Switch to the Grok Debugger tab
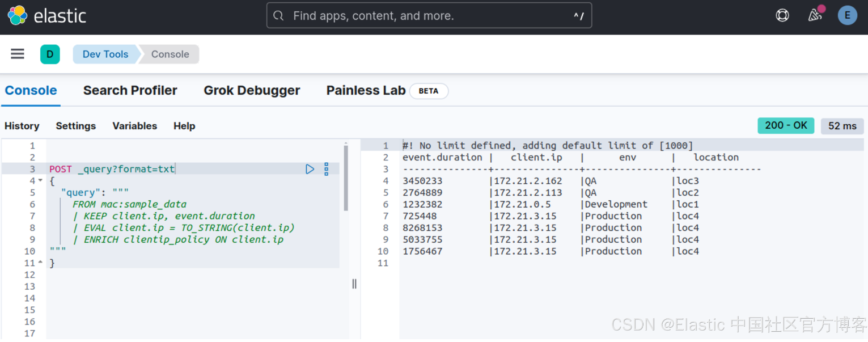The height and width of the screenshot is (342, 868). [252, 91]
